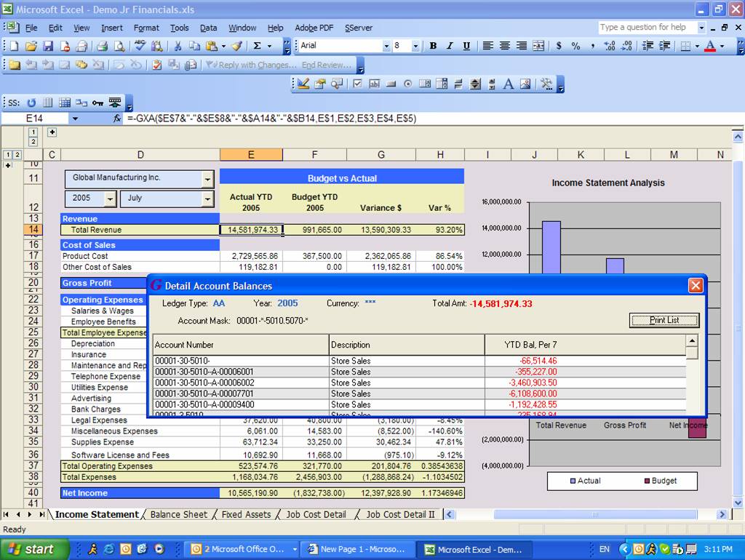
Task: Insert a checkbox control from Control Toolbox
Action: 358,84
